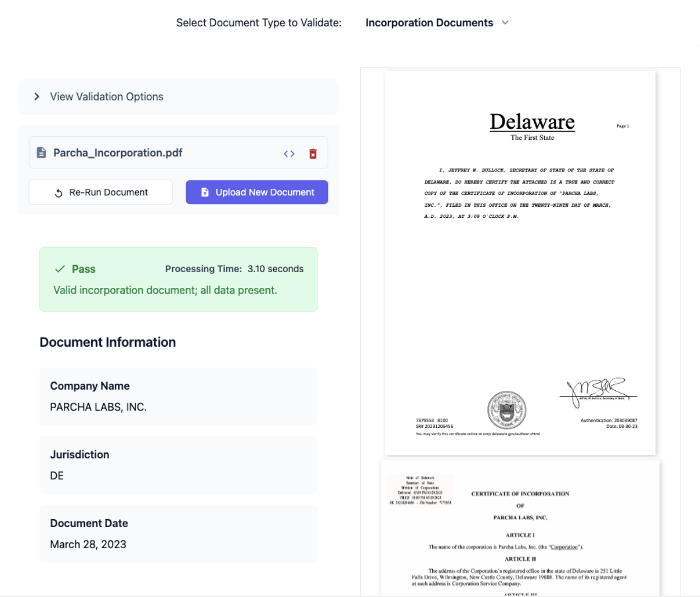
Task: Click the Certificate of Incorporation second page preview
Action: point(520,528)
